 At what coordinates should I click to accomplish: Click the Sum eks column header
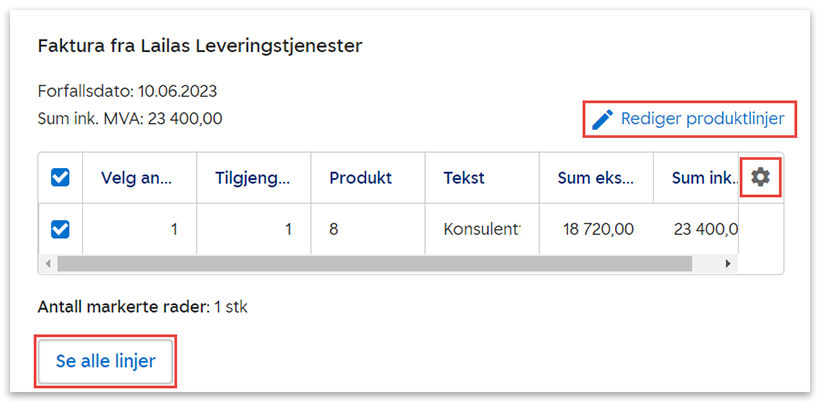(x=596, y=178)
